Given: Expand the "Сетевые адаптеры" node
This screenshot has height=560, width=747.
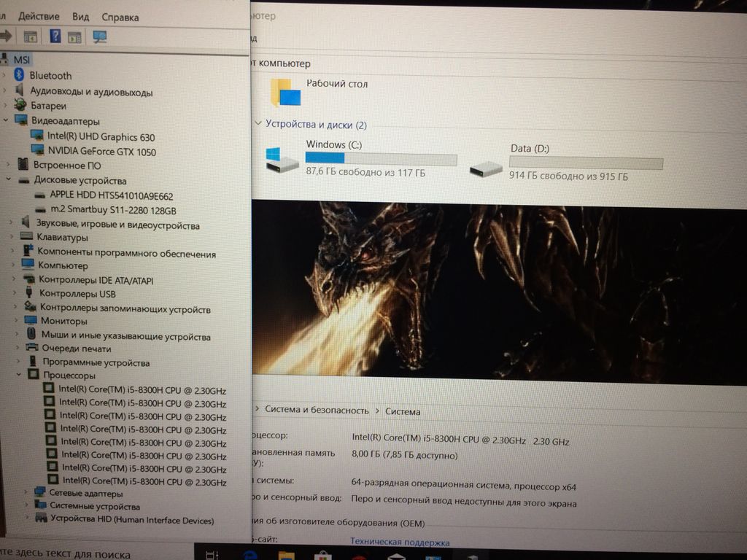Looking at the screenshot, I should click(28, 494).
